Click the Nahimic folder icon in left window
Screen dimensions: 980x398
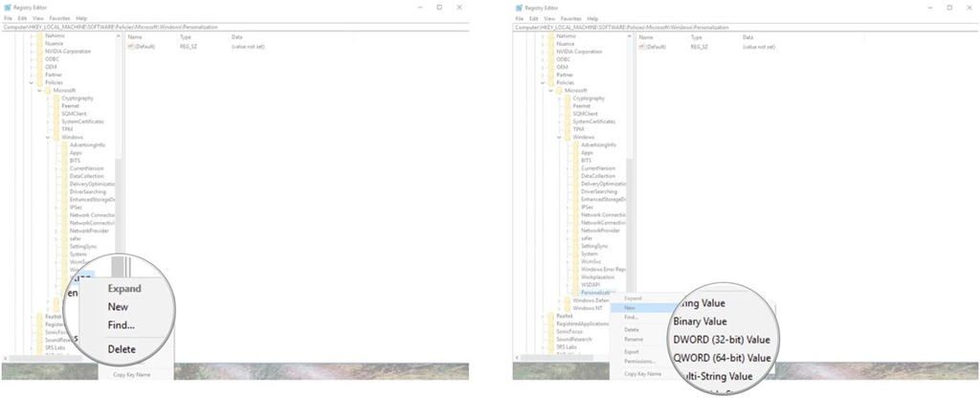tap(39, 35)
